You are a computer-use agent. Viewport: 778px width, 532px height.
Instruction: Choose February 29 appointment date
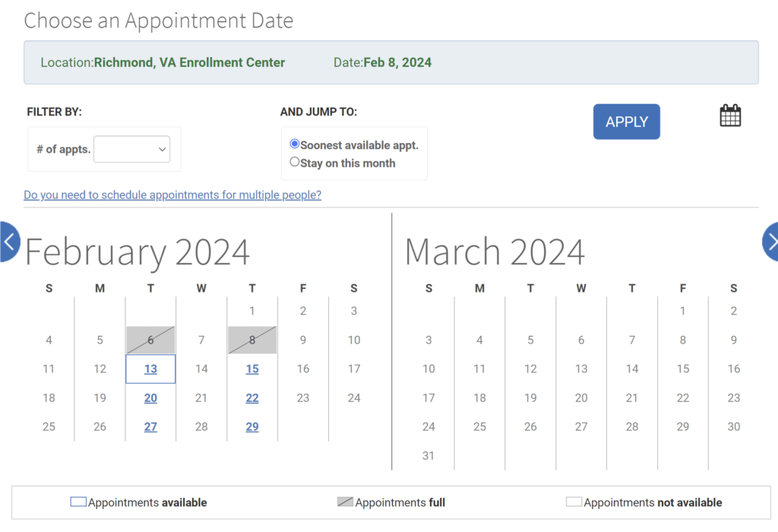click(252, 427)
